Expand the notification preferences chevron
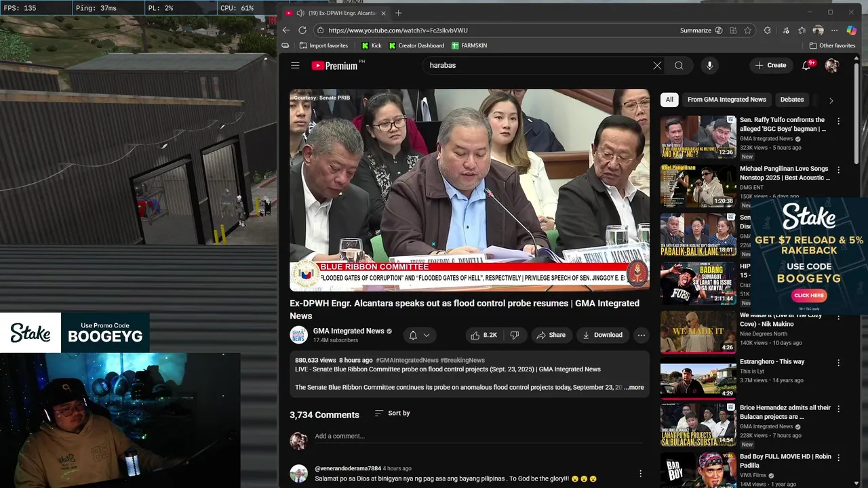The height and width of the screenshot is (488, 868). point(427,335)
